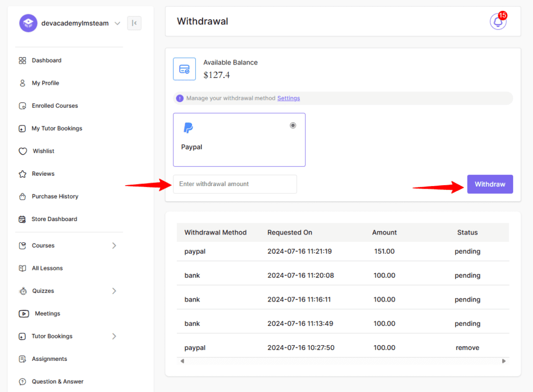Screen dimensions: 533x392
Task: Open the Store Dashboard icon
Action: tap(23, 219)
